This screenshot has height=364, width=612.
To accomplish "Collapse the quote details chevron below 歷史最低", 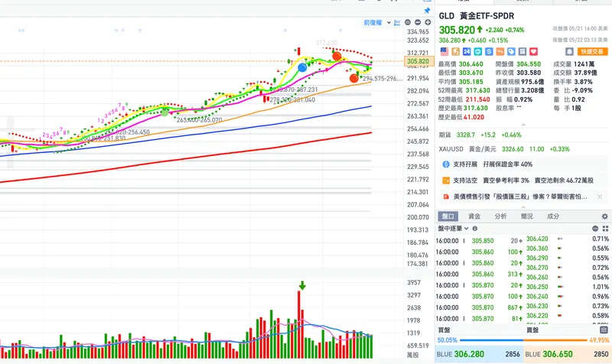I will pos(523,125).
